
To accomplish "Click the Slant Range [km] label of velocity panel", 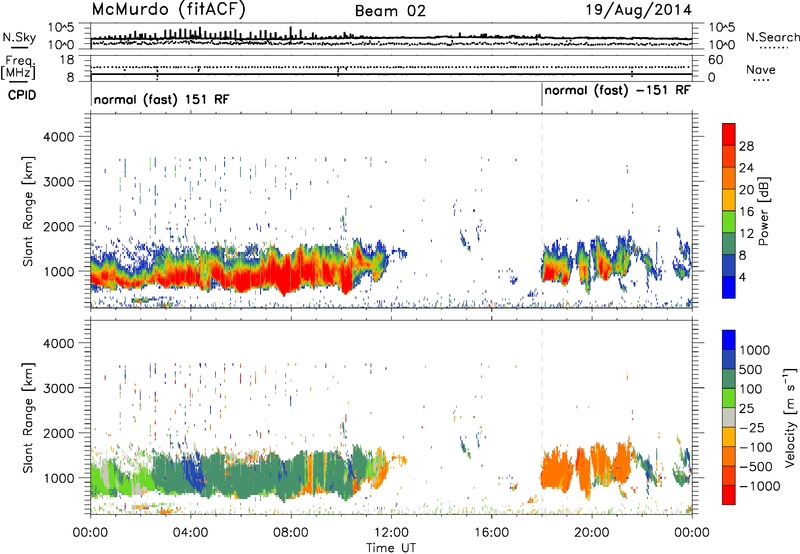I will click(x=28, y=417).
